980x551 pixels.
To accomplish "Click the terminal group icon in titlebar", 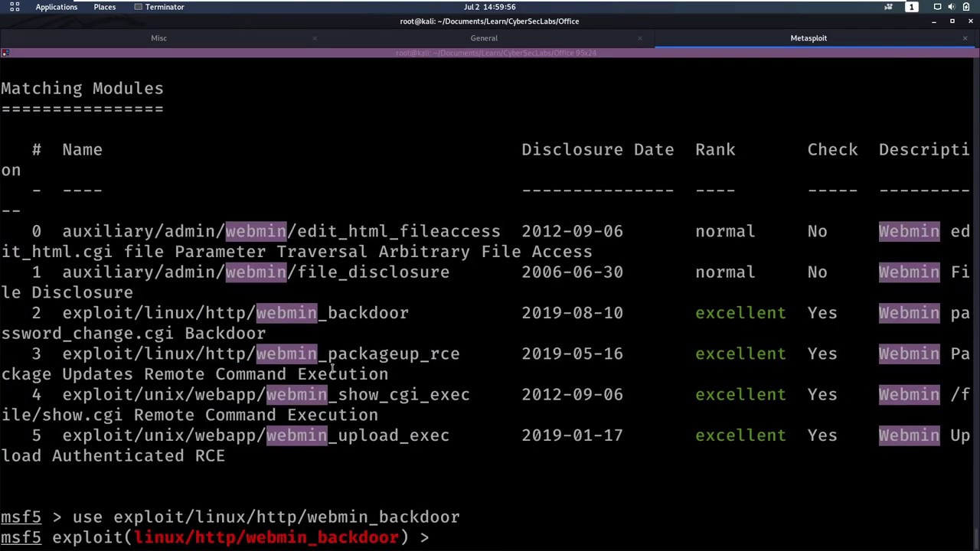I will point(5,53).
